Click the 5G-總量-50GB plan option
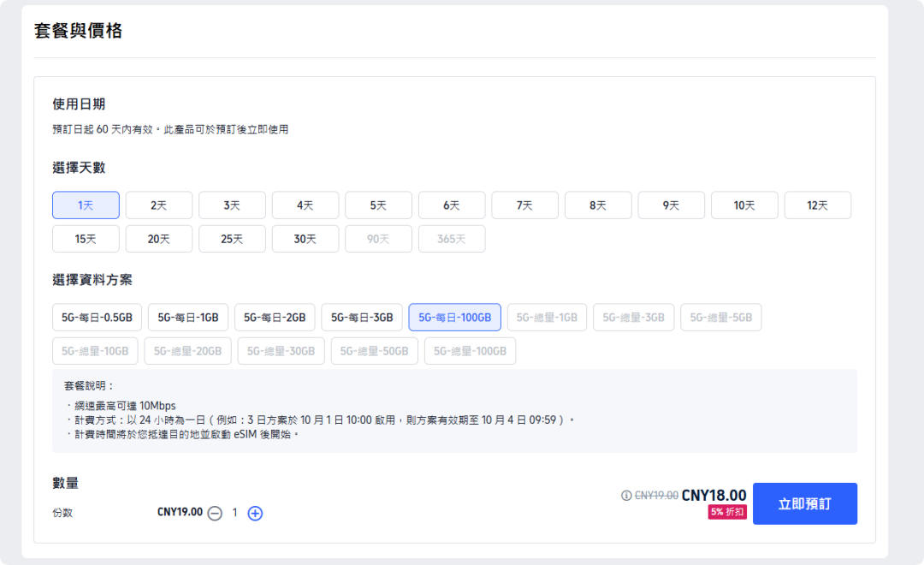 375,351
